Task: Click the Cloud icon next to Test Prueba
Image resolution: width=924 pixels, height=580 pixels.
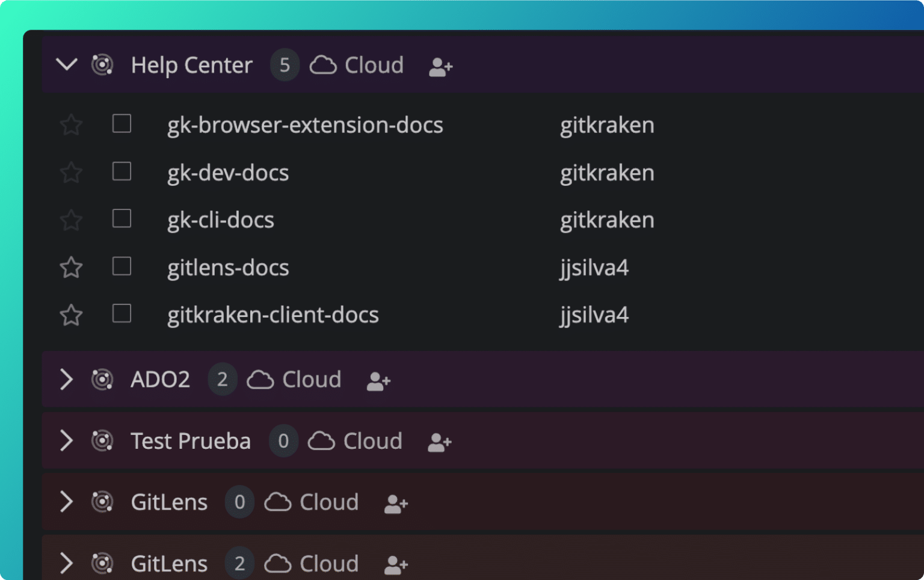Action: point(321,440)
